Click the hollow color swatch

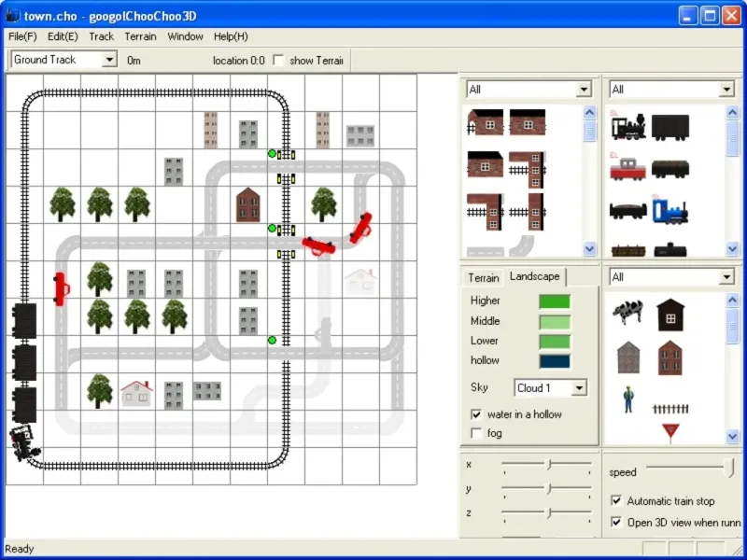point(555,361)
